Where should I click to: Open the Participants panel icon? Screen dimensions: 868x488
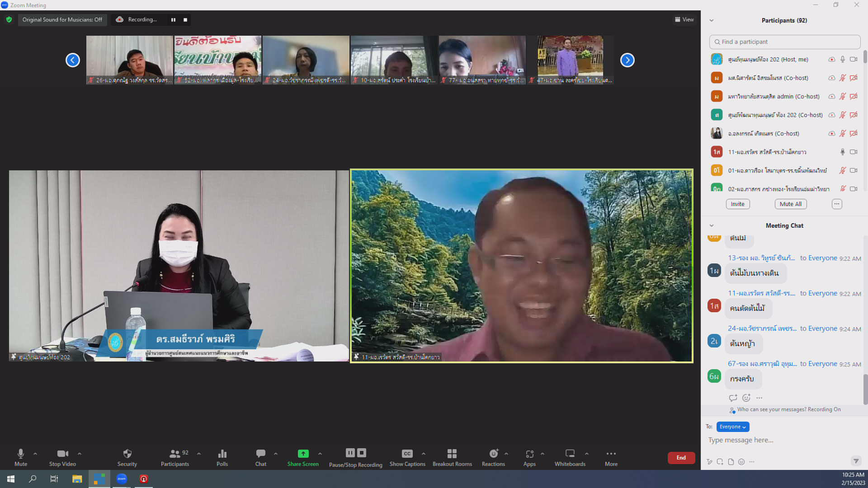click(175, 453)
